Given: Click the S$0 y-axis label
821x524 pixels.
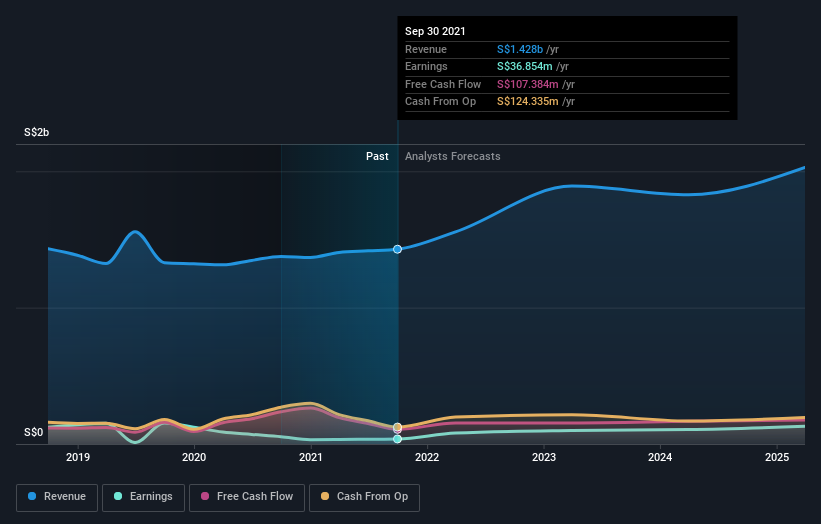Looking at the screenshot, I should tap(34, 432).
